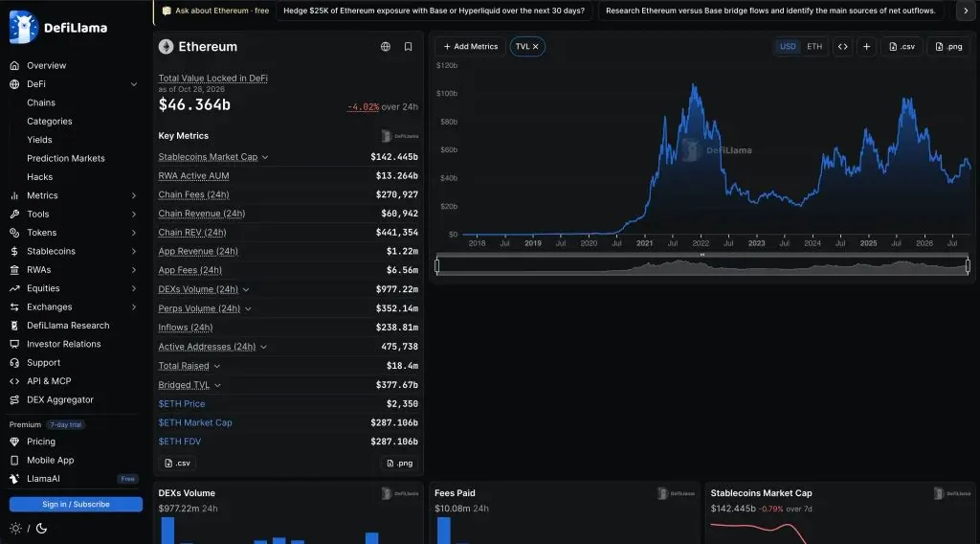This screenshot has width=980, height=544.
Task: Open the Categories page
Action: coord(50,122)
